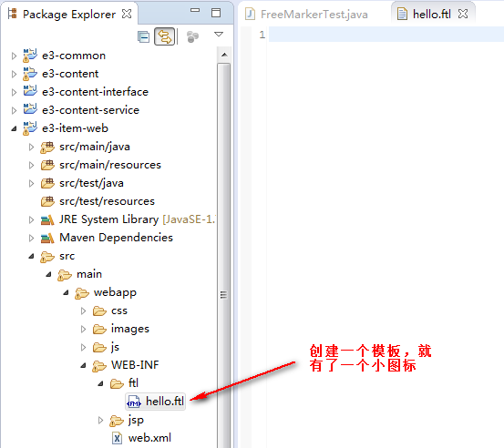This screenshot has height=448, width=504.
Task: Maximize the Package Explorer view
Action: coord(216,13)
